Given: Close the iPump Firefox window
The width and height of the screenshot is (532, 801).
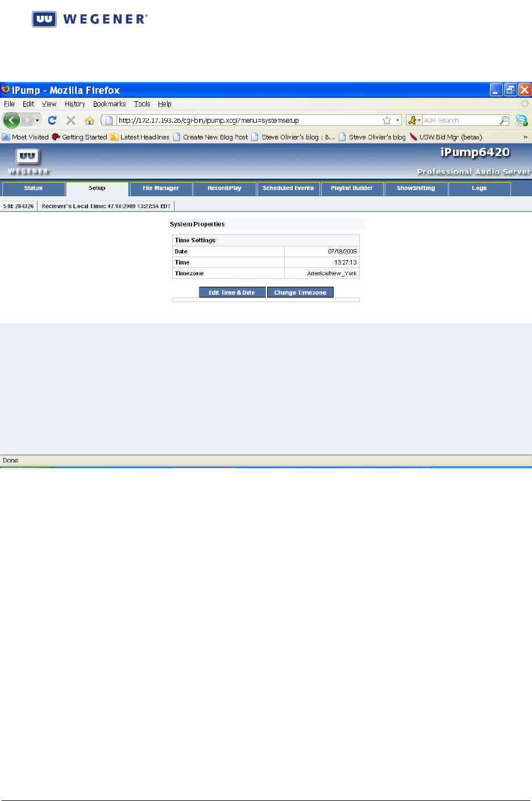Looking at the screenshot, I should click(525, 89).
